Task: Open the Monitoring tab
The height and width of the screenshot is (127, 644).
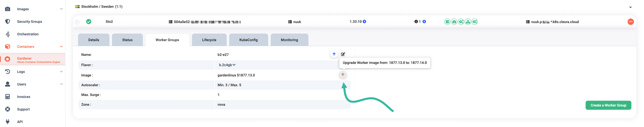Action: (x=289, y=40)
